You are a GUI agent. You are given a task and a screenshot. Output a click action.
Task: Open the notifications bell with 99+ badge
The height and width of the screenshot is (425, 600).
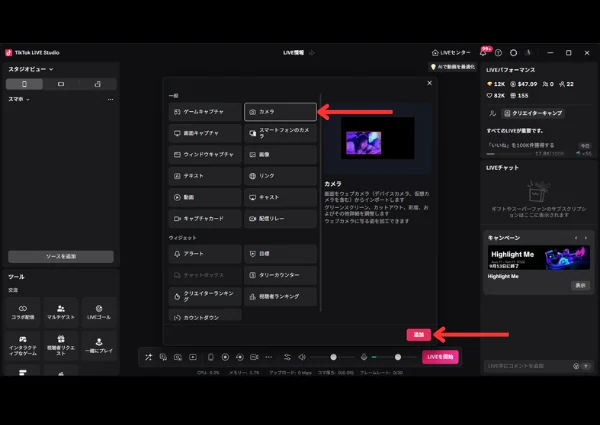click(483, 53)
